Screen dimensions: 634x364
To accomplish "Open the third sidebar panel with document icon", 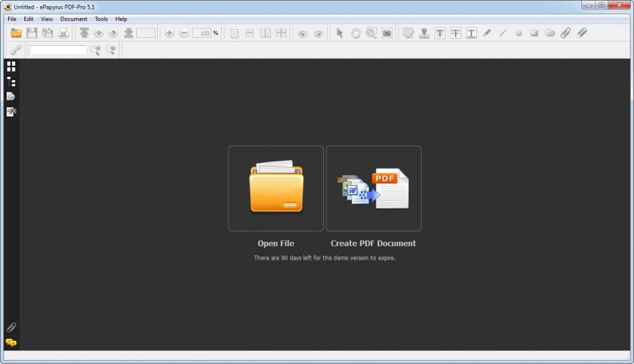I will pos(11,96).
